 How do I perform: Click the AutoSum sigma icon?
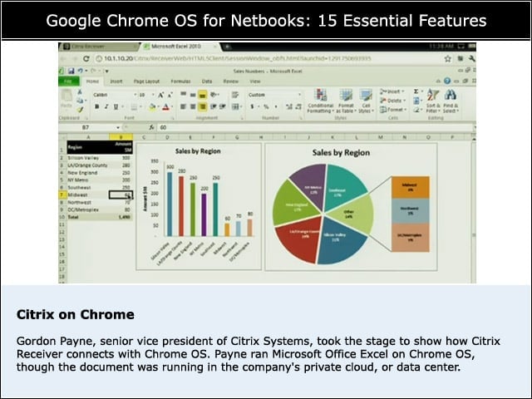416,91
